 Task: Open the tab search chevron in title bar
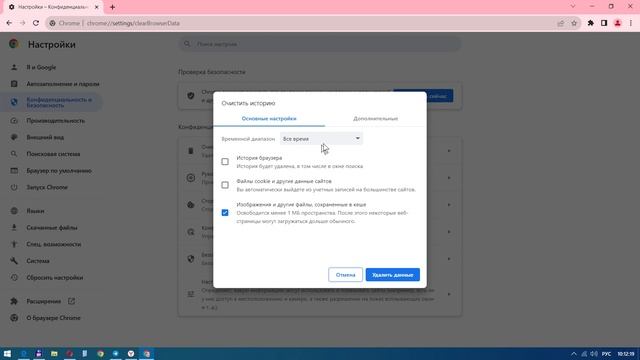tap(573, 7)
